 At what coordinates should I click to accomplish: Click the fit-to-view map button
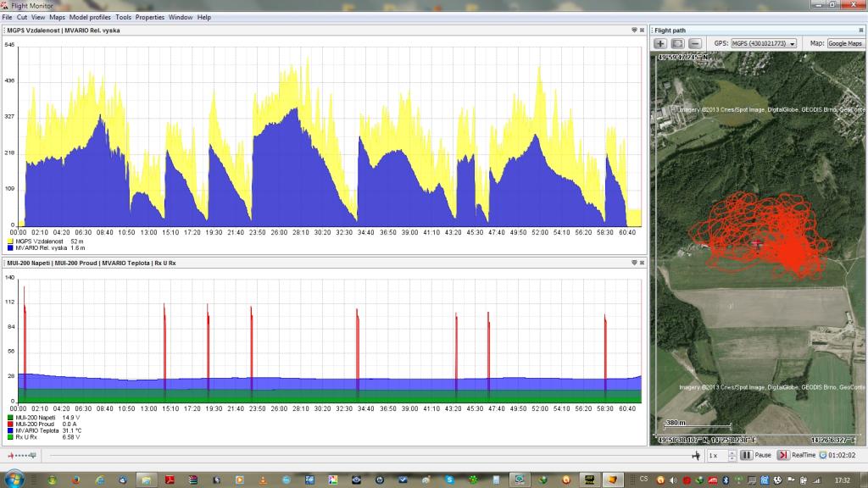pos(677,43)
